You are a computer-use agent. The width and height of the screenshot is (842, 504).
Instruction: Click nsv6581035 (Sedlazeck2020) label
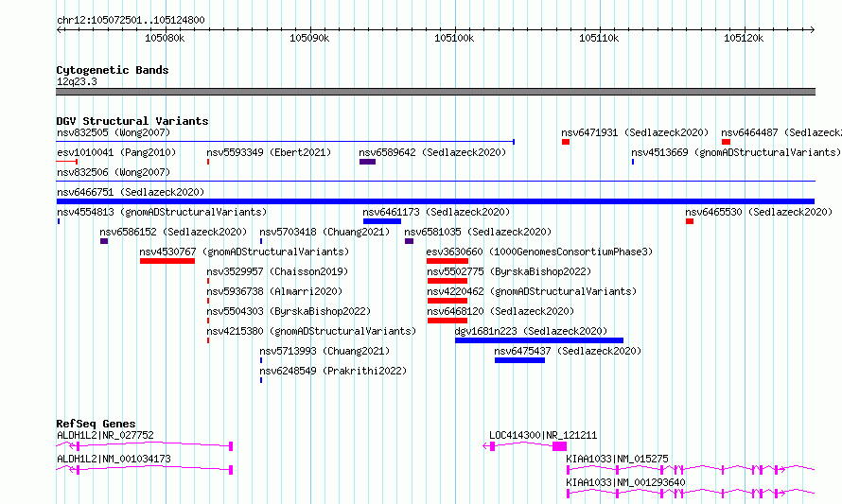pos(478,232)
